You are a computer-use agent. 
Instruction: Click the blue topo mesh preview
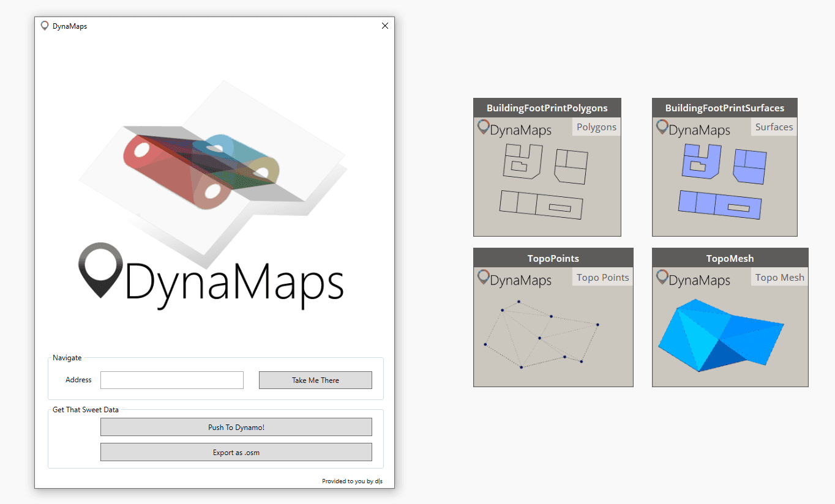[721, 335]
